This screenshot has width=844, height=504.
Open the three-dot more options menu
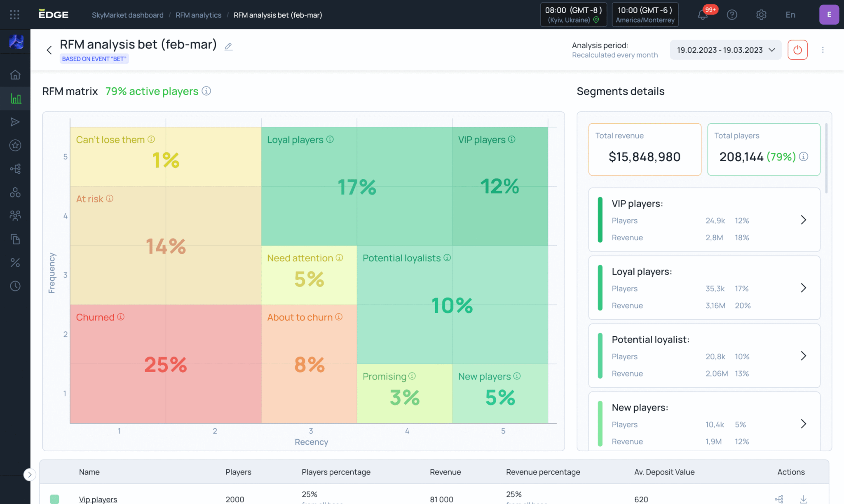click(x=823, y=50)
